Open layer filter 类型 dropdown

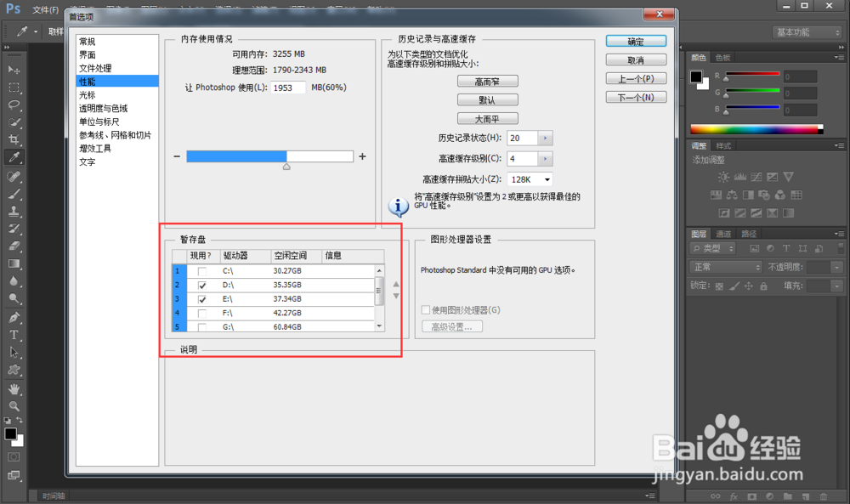[x=713, y=248]
